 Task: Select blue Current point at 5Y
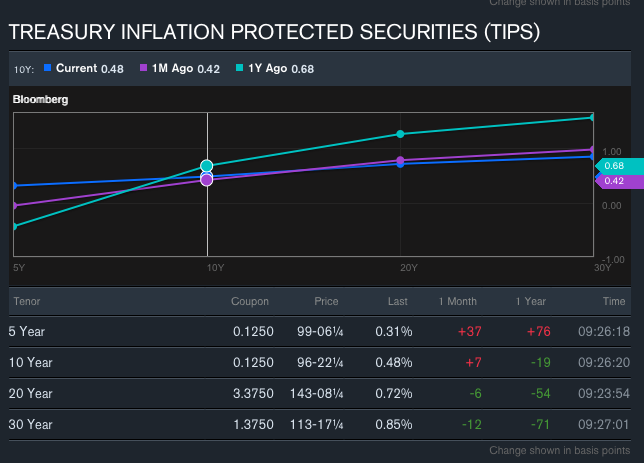14,186
